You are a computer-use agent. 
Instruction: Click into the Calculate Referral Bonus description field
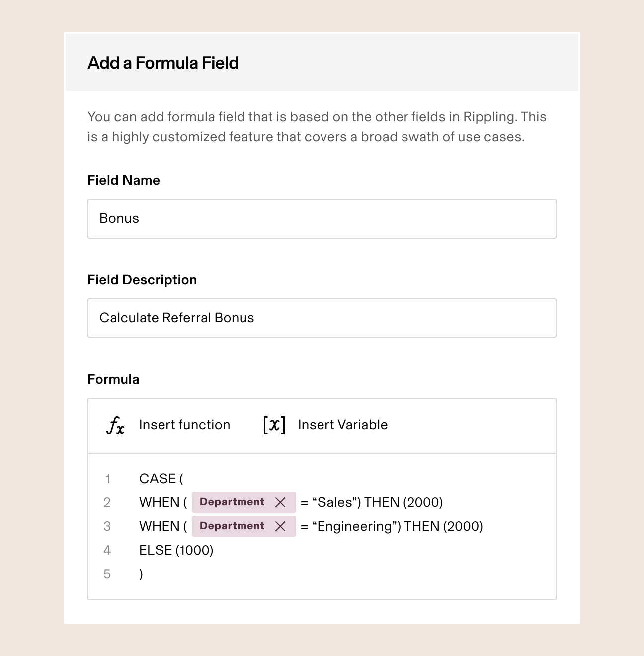point(322,318)
